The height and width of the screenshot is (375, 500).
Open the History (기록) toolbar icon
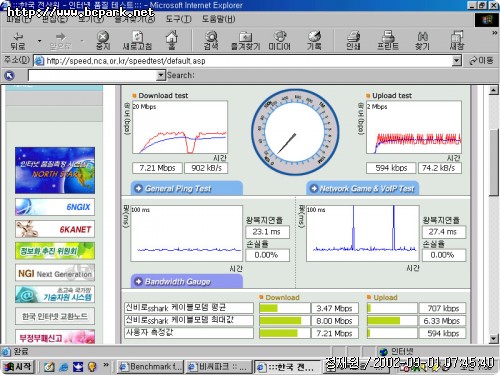point(314,41)
